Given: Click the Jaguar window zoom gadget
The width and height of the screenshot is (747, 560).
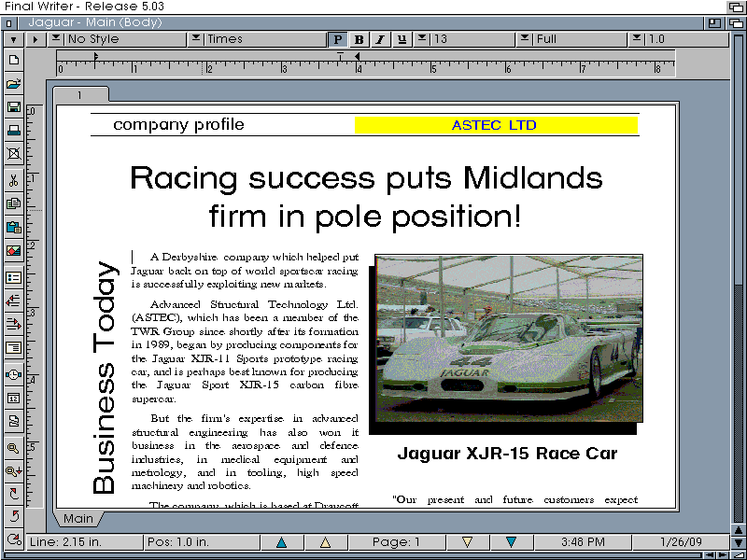Looking at the screenshot, I should tap(714, 22).
